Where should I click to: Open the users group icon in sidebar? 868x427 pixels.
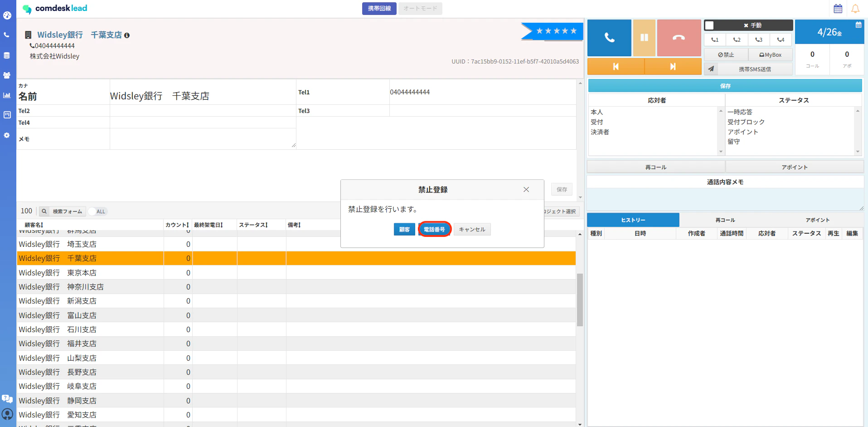click(x=7, y=75)
